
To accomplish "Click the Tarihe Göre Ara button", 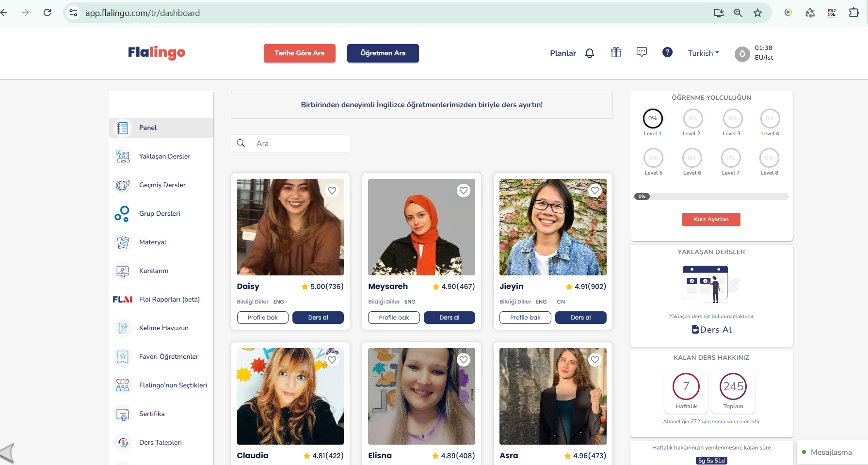I will point(300,53).
